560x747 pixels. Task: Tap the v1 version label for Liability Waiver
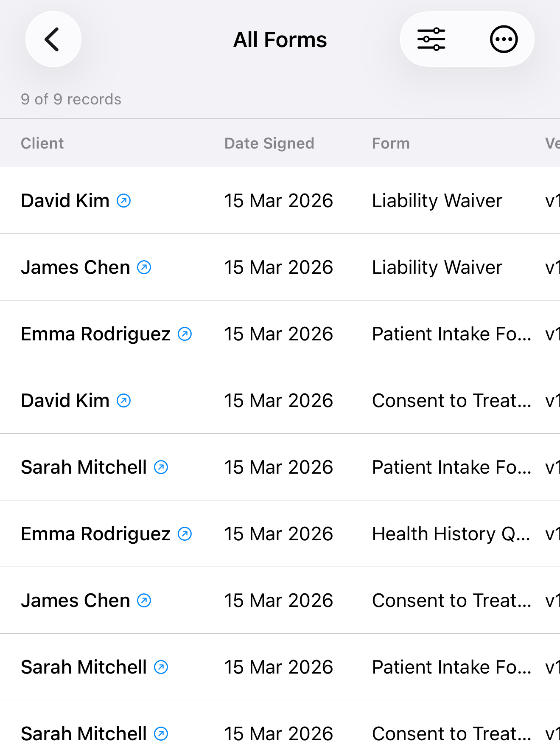coord(554,201)
